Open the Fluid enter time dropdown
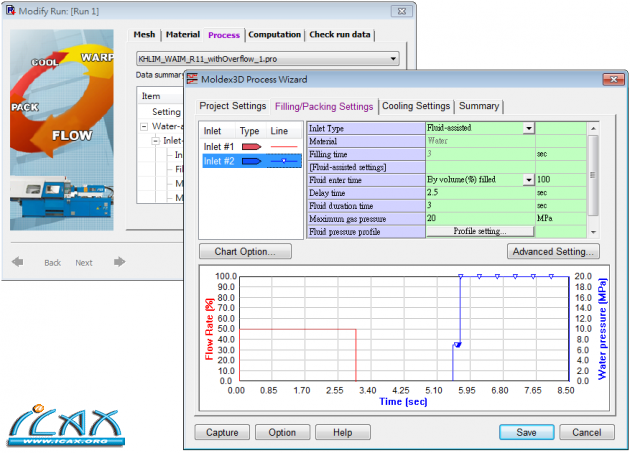The image size is (630, 453). (528, 179)
